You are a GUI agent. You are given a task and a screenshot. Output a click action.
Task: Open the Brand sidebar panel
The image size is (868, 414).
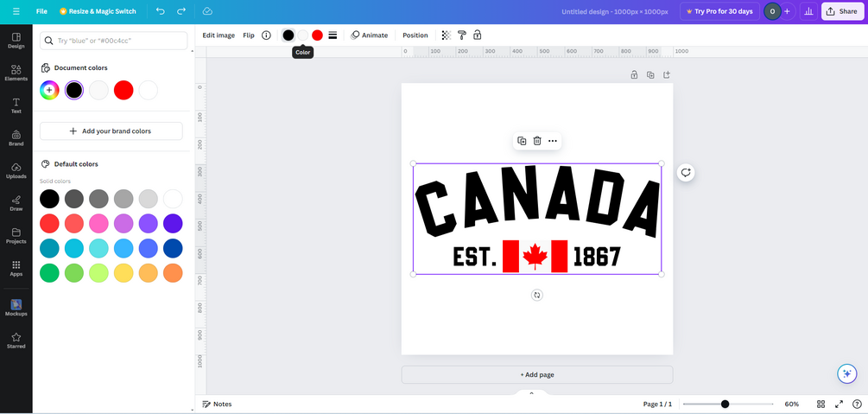pos(16,138)
